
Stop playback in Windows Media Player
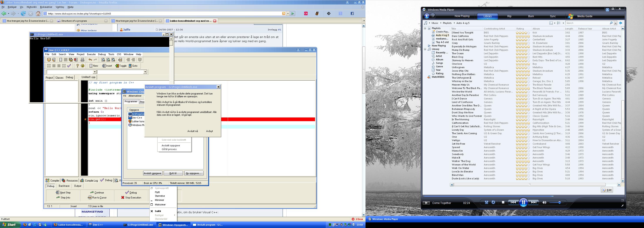[x=503, y=202]
